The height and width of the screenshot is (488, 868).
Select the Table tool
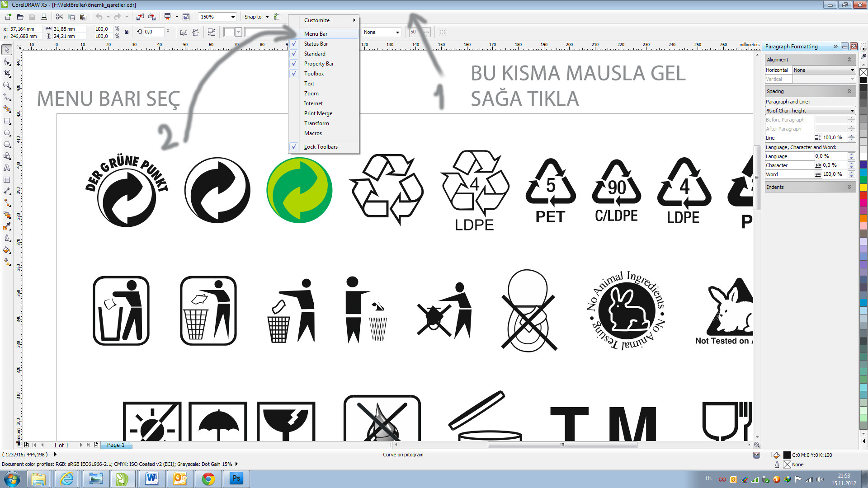point(7,179)
